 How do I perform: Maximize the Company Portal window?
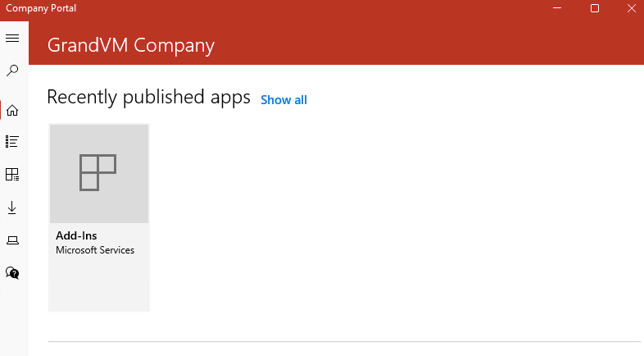click(595, 8)
